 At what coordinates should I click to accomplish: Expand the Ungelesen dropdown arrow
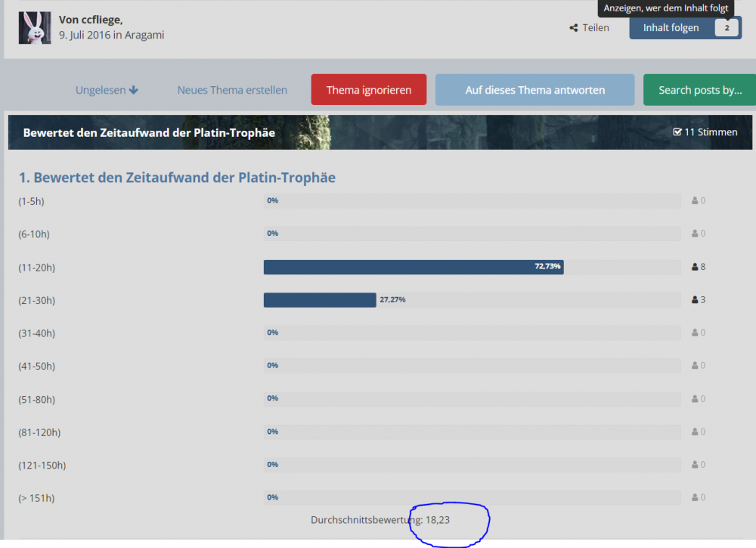134,90
